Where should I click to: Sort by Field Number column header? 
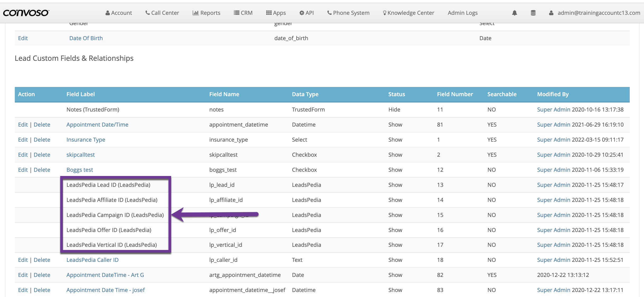pos(455,94)
